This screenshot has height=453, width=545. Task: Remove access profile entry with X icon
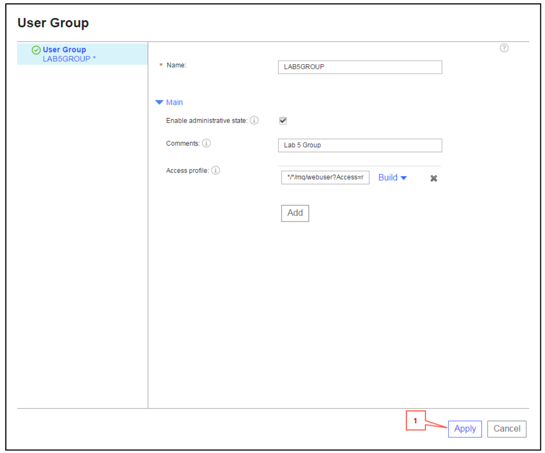[x=433, y=178]
